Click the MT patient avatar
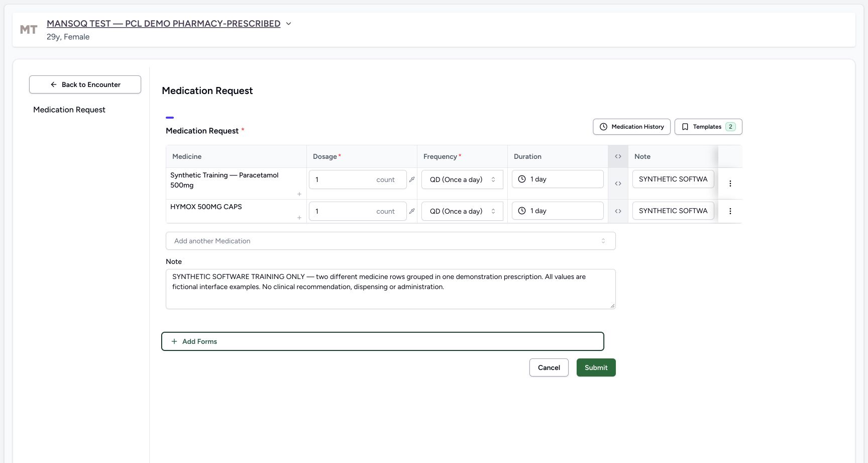 pos(29,30)
